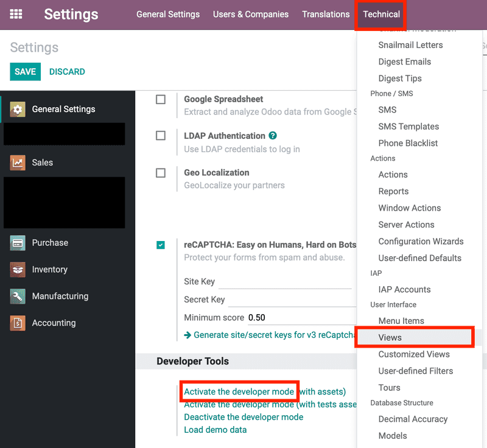Uncheck the reCAPTCHA checkbox

tap(161, 245)
